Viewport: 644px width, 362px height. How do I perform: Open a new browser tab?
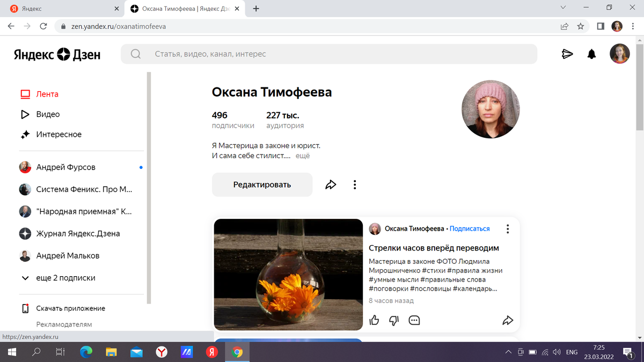(256, 9)
